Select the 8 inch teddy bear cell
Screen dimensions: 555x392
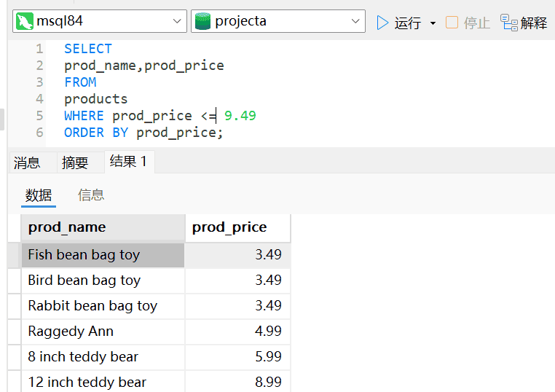pos(103,357)
